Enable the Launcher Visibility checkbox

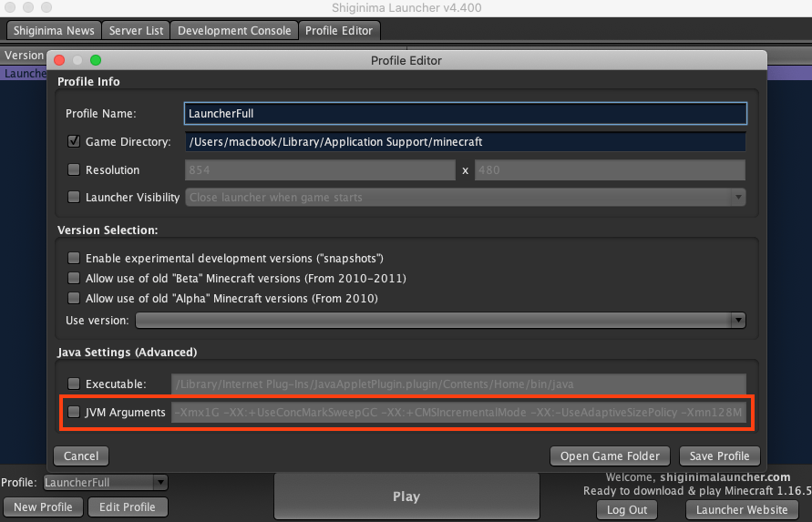(74, 197)
